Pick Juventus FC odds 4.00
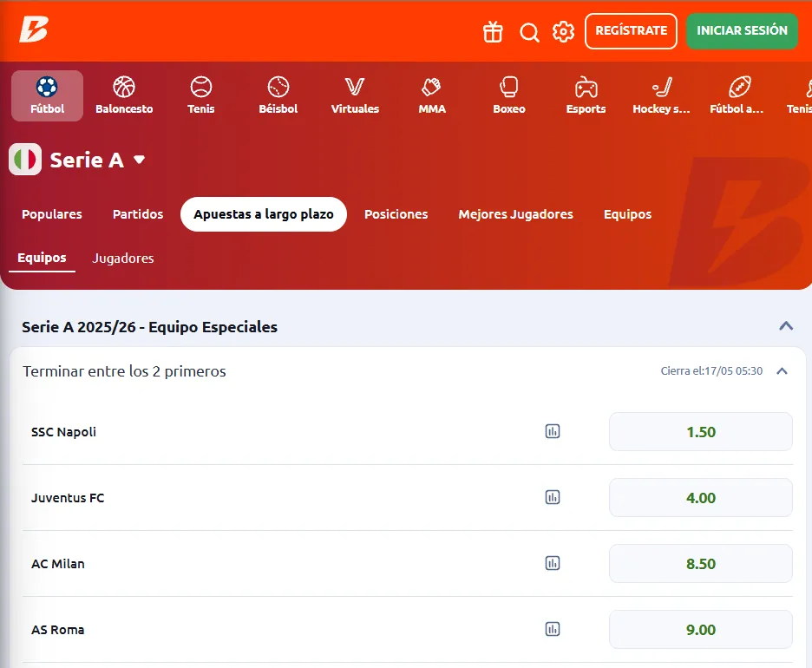 tap(701, 498)
